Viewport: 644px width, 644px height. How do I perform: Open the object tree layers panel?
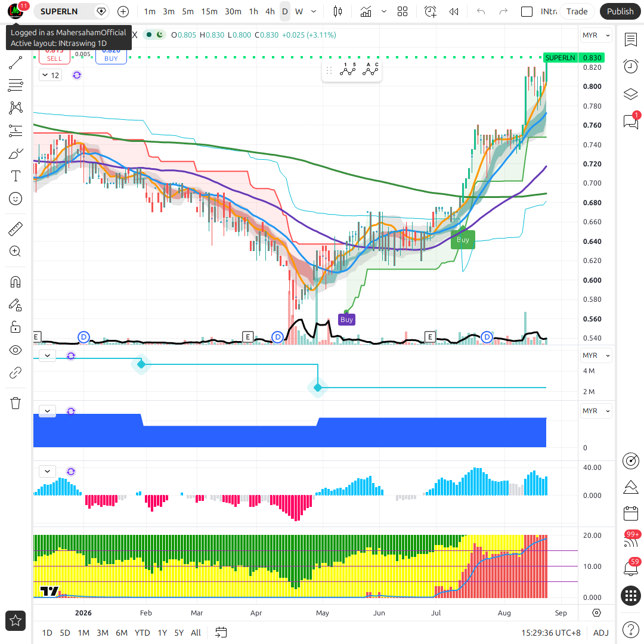(630, 94)
